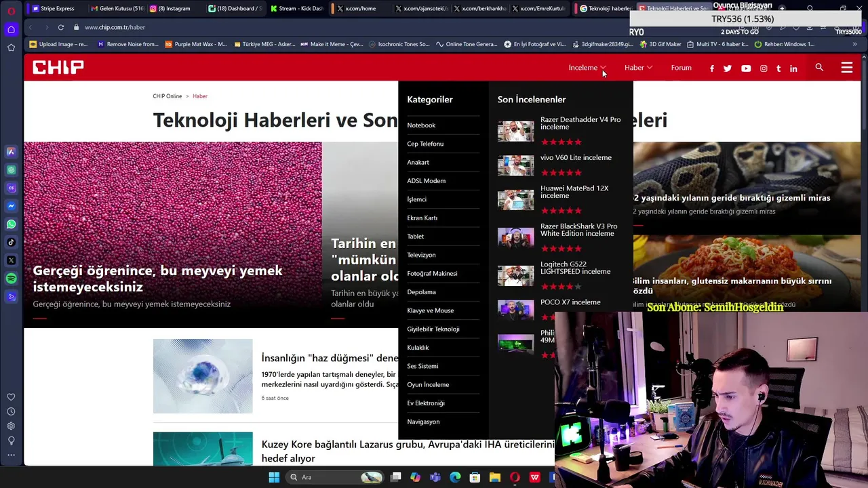Viewport: 868px width, 488px height.
Task: Select Oyun İnceleme category
Action: 428,384
